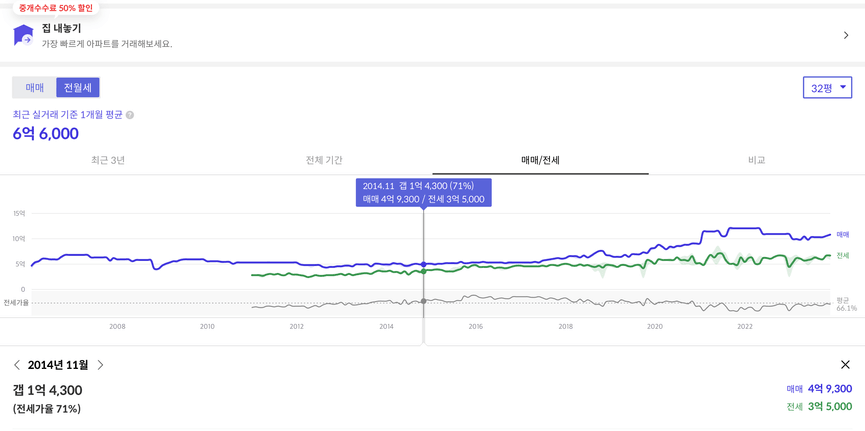
Task: Toggle the 매매 line legend label
Action: pos(842,235)
